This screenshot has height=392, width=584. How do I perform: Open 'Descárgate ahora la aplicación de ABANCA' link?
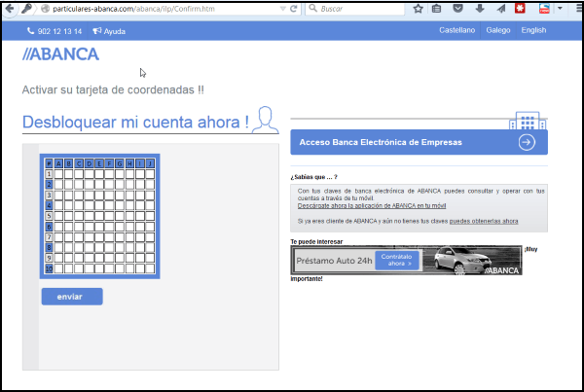pyautogui.click(x=372, y=205)
